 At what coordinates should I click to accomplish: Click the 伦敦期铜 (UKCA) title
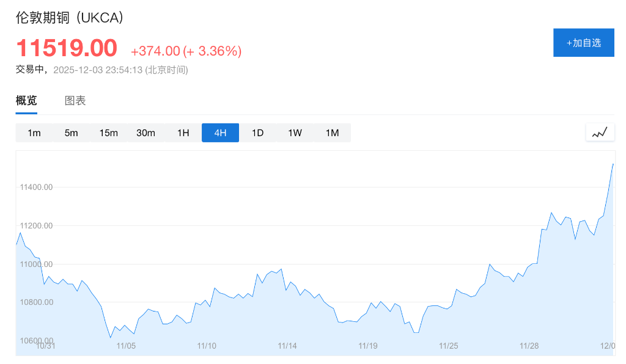tap(69, 18)
